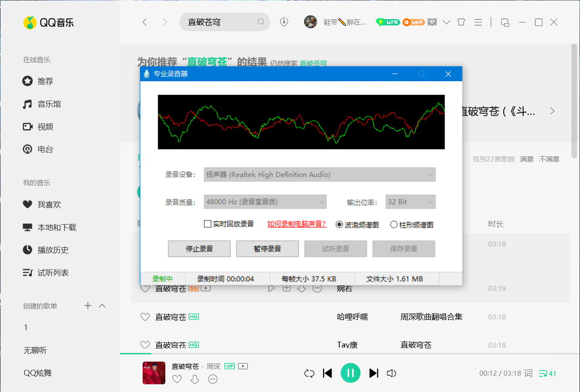Like the 哈哩呼嘿 version of 直破穹苍
The height and width of the screenshot is (392, 580).
tap(145, 317)
